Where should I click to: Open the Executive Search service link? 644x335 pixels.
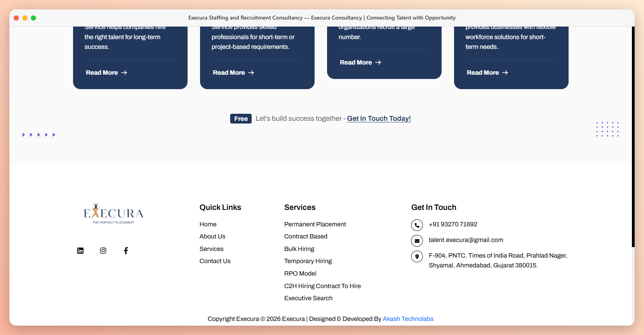coord(308,298)
